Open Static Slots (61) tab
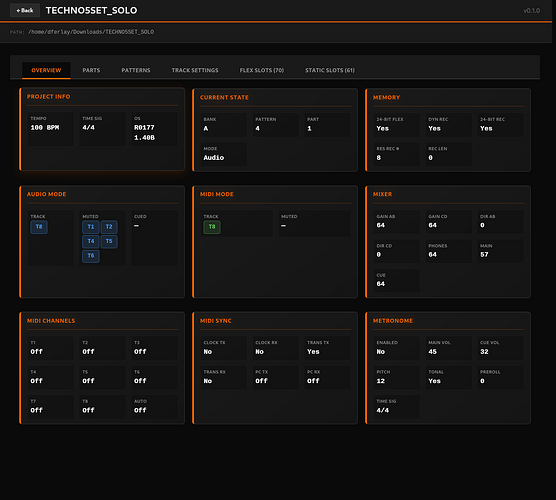 tap(330, 70)
